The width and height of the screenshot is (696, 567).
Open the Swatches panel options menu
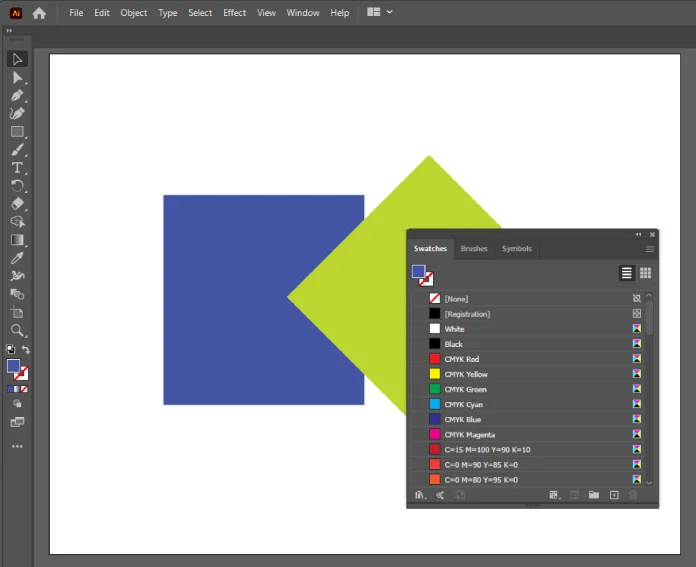pos(649,249)
